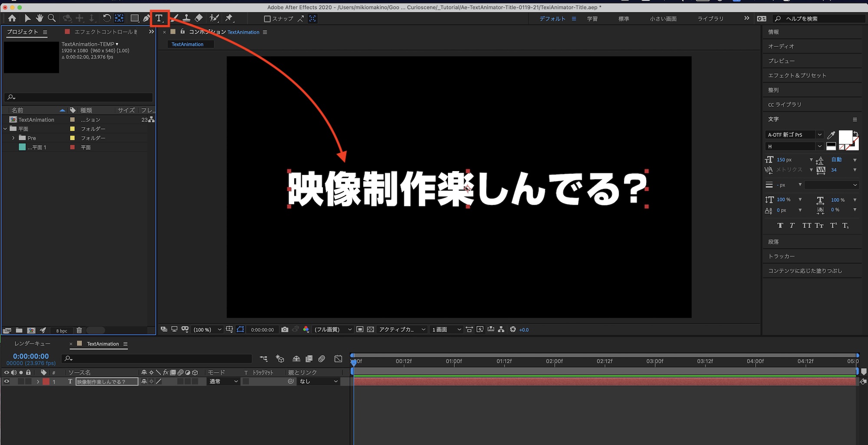Open the トラッカー panel
Image resolution: width=868 pixels, height=445 pixels.
point(781,256)
